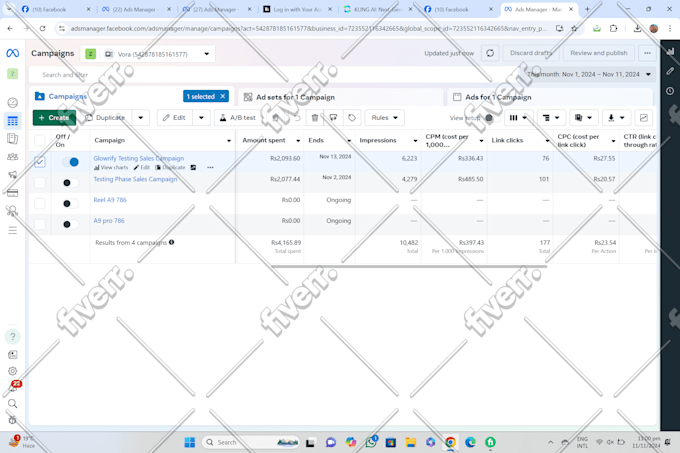Open the bar chart icon in right panel
Screen dimensions: 680x453
(670, 51)
